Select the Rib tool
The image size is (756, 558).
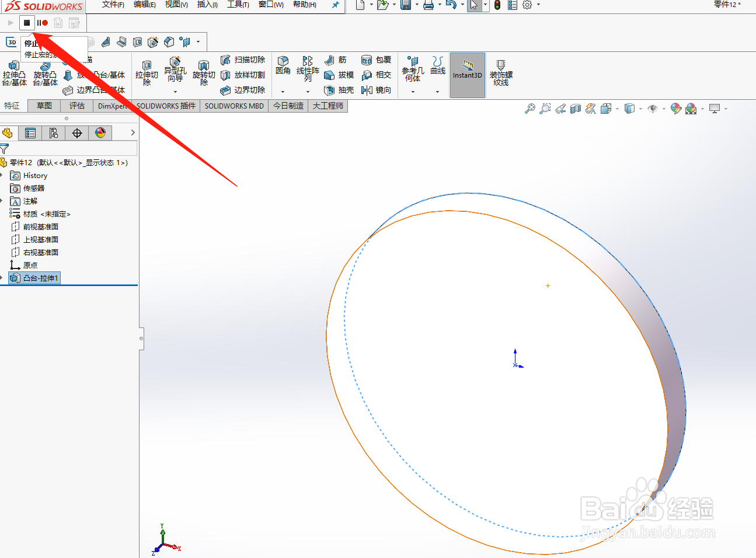pos(336,60)
